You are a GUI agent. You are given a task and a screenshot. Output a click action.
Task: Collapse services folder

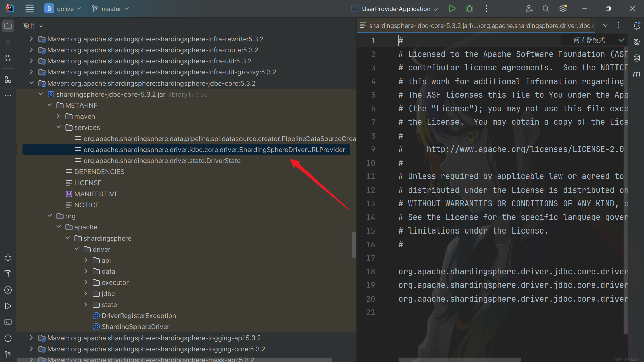pos(59,127)
